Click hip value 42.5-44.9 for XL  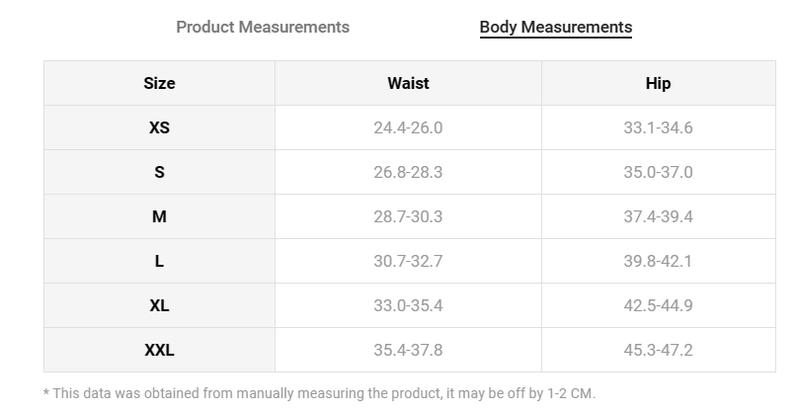(658, 306)
